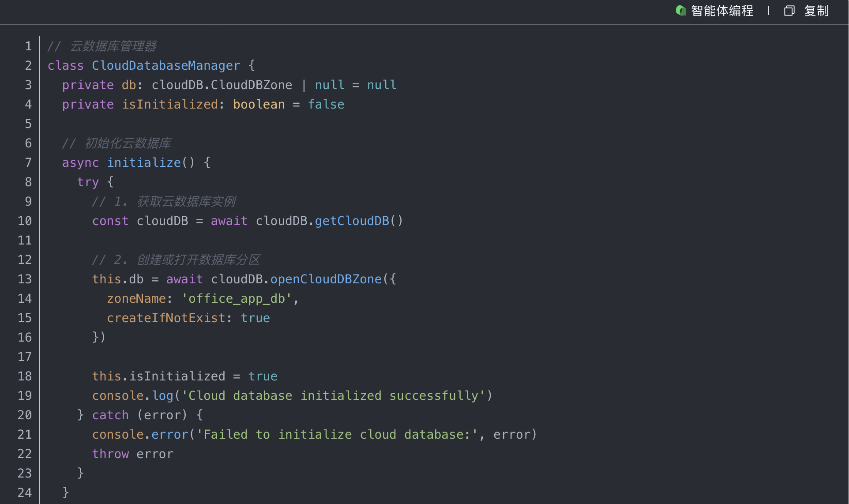
Task: Click the 'office_app_db' string literal
Action: tap(237, 299)
